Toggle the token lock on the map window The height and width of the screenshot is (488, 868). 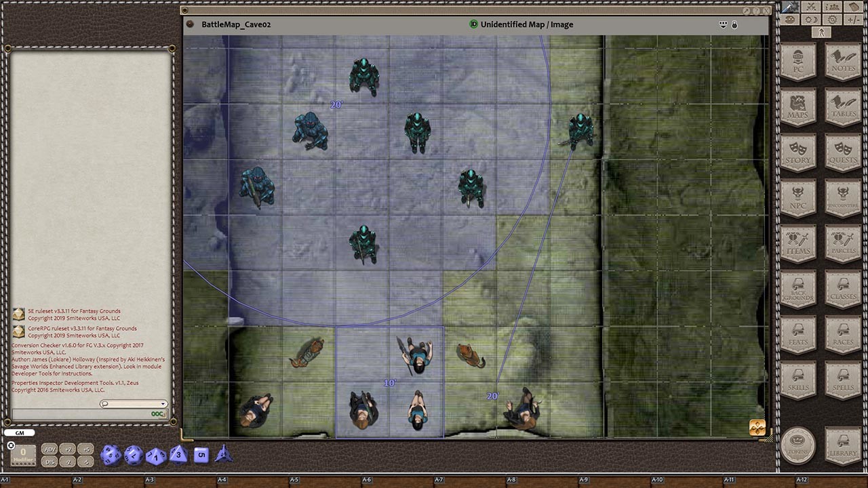(734, 24)
